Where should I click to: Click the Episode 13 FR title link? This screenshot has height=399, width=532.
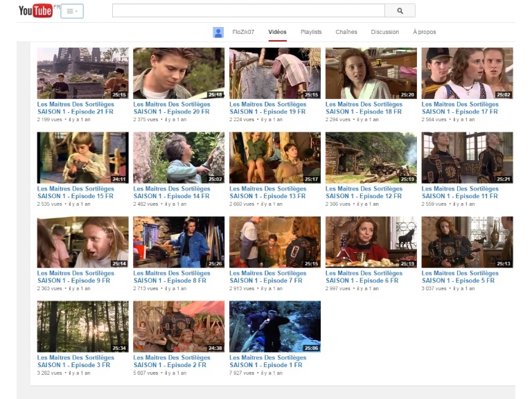[x=267, y=193]
